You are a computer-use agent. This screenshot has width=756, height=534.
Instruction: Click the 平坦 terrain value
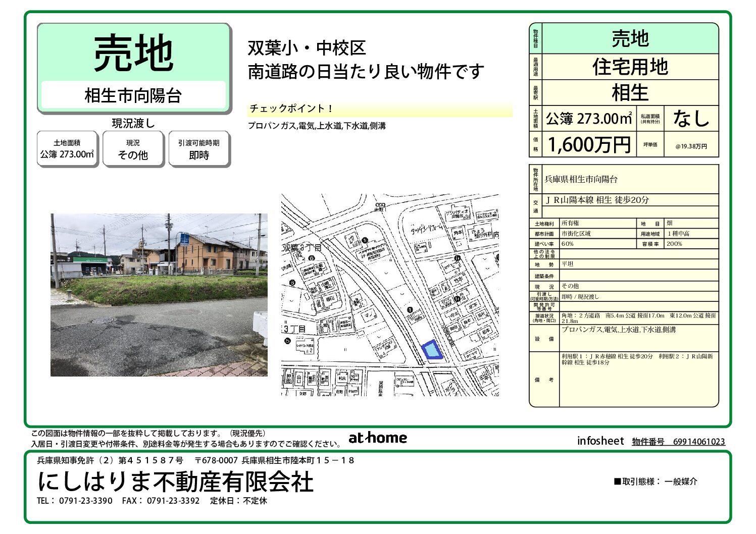tap(568, 264)
